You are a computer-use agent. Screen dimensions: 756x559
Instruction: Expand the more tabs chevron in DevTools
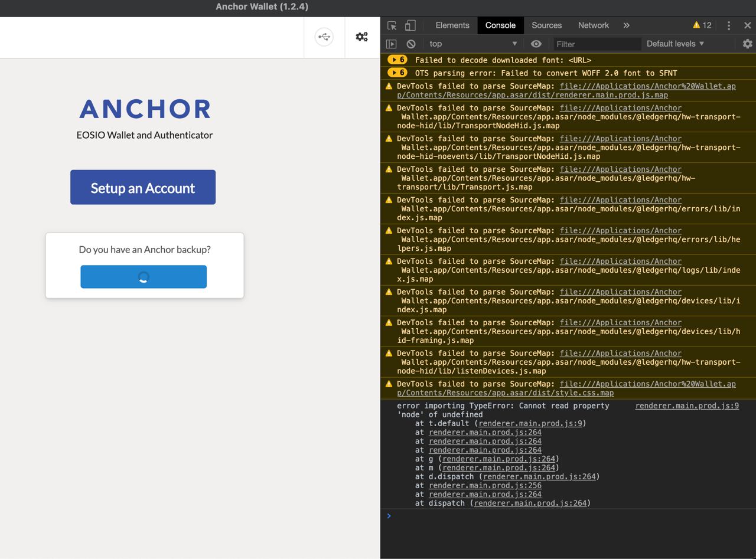[626, 25]
